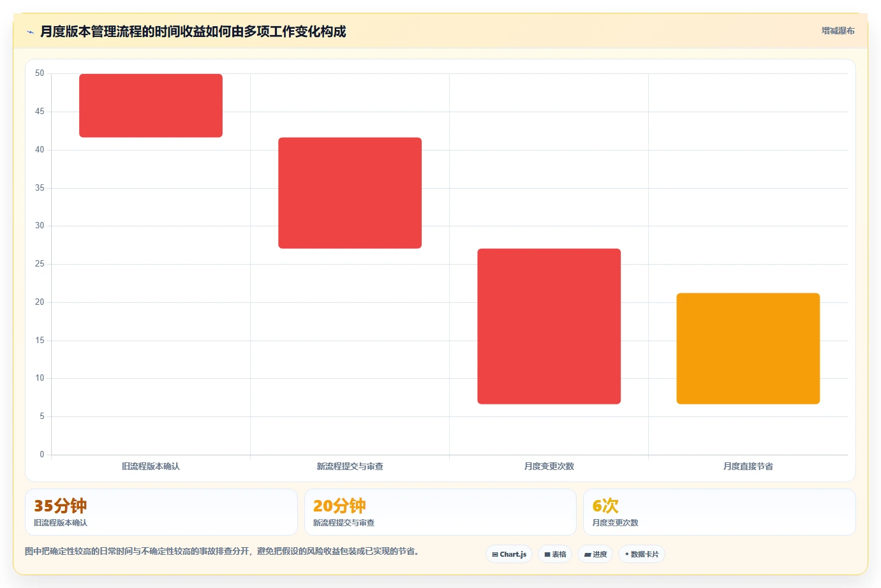Image resolution: width=881 pixels, height=588 pixels.
Task: Open the 20分钟 data card
Action: pyautogui.click(x=440, y=512)
